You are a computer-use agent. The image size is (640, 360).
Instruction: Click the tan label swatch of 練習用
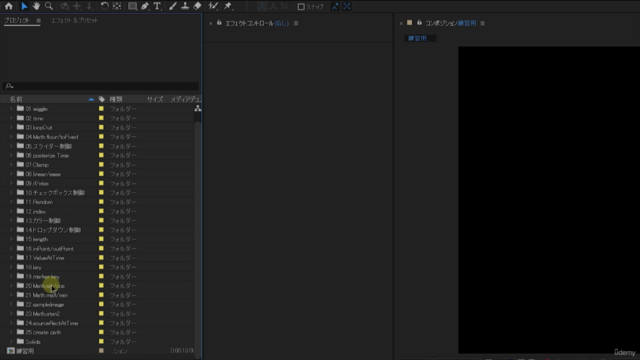pyautogui.click(x=101, y=351)
